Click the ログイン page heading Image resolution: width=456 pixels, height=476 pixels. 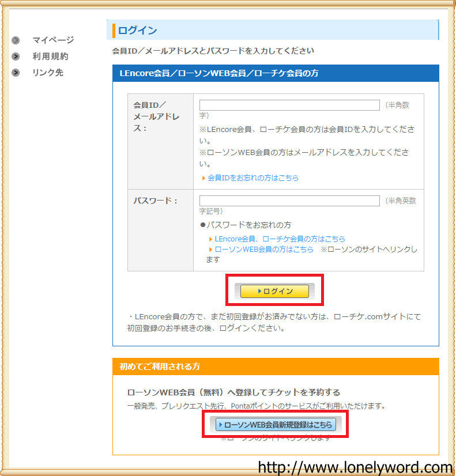(138, 31)
